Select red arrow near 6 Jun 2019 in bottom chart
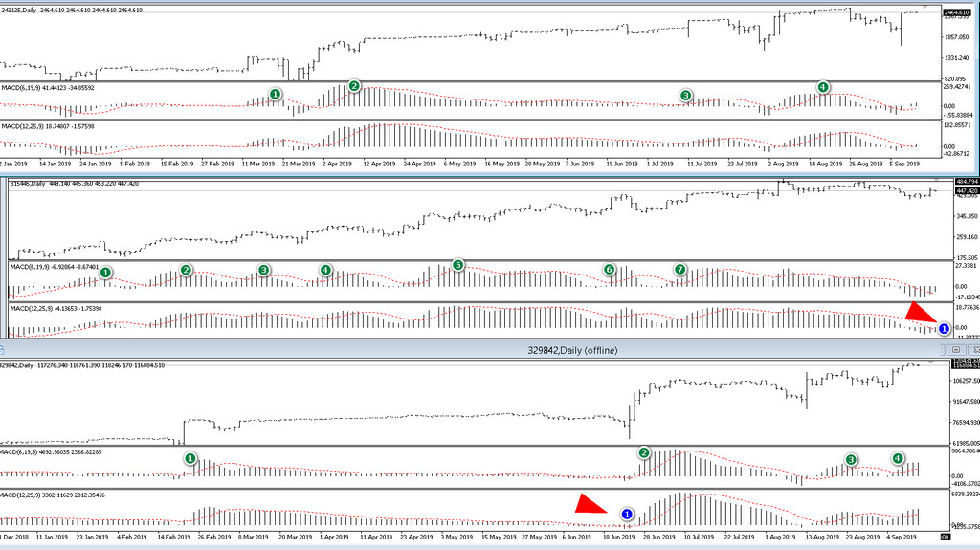This screenshot has width=980, height=550. [590, 504]
